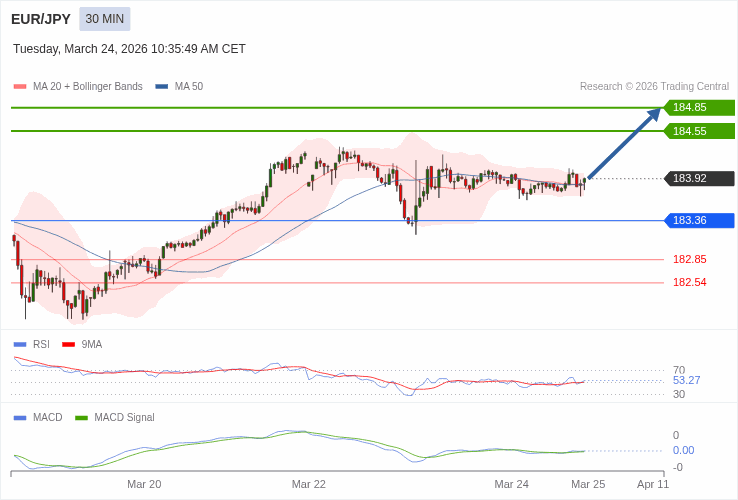Click the 30 MIN timeframe badge
The height and width of the screenshot is (500, 738).
click(105, 19)
